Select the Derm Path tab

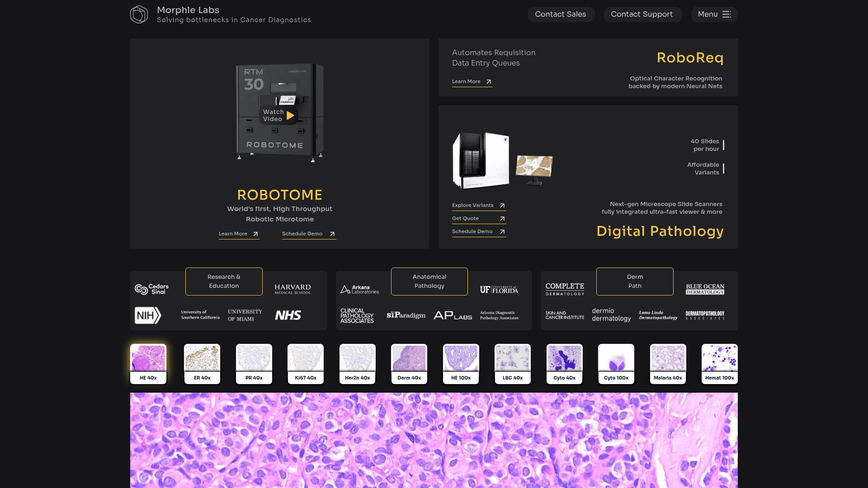pyautogui.click(x=635, y=282)
